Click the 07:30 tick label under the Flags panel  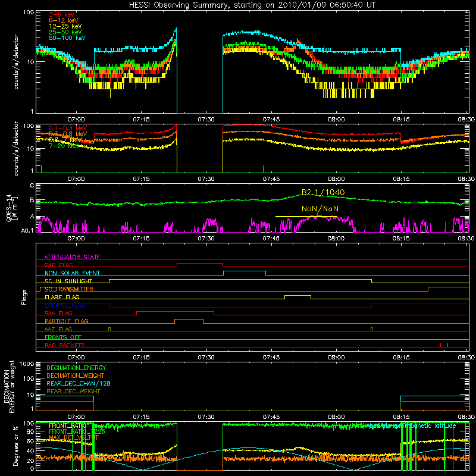click(206, 358)
